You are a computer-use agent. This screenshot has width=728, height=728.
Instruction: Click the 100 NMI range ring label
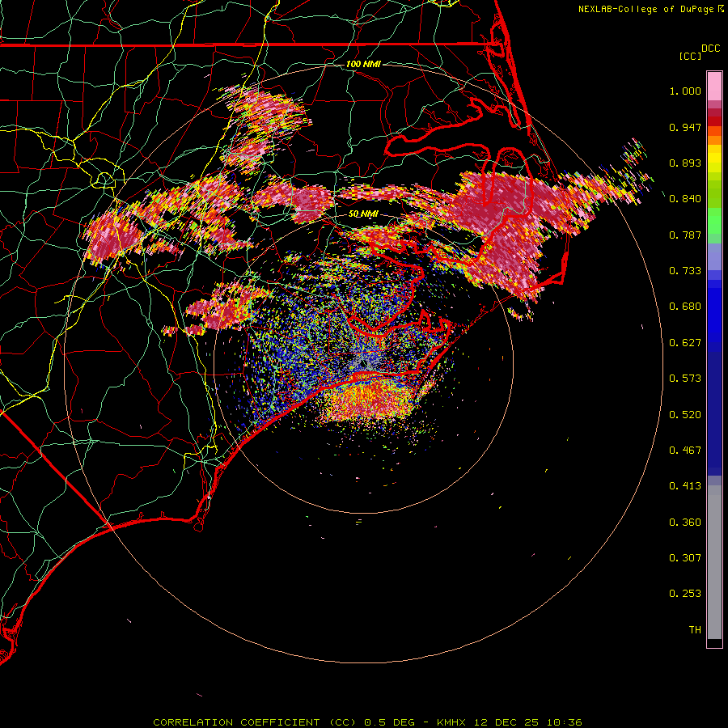363,64
